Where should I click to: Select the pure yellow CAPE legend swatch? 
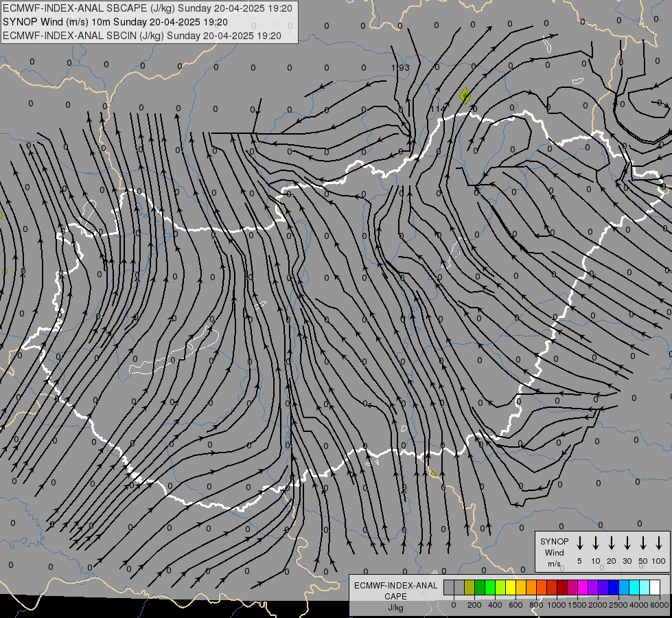511,587
